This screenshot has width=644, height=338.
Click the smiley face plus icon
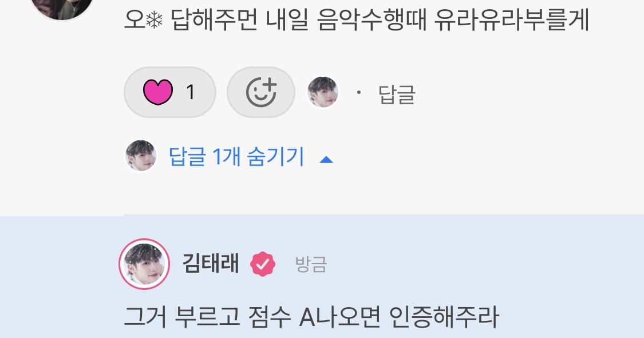(261, 92)
